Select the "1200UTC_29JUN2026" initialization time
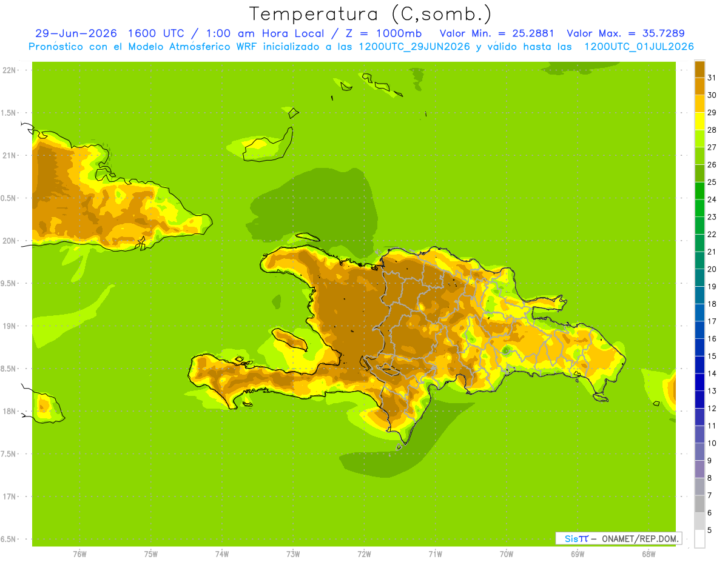 (x=414, y=47)
